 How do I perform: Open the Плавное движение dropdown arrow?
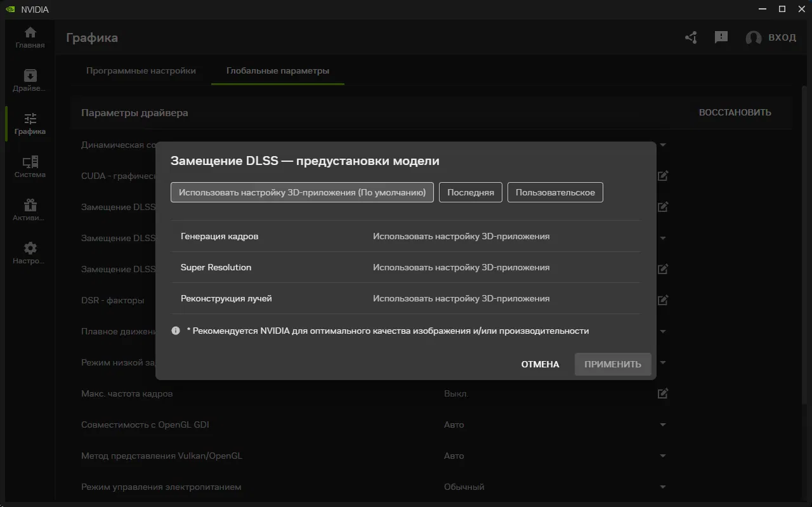[663, 331]
